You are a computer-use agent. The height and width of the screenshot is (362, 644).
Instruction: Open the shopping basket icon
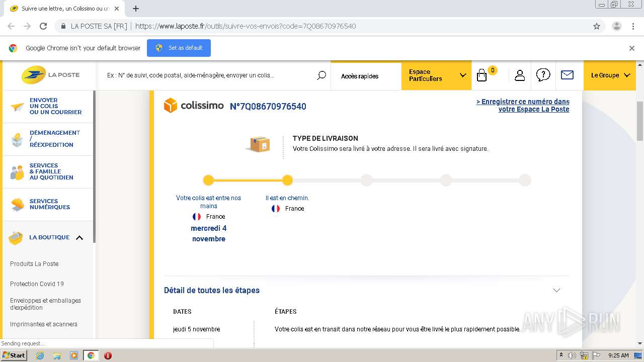coord(482,75)
